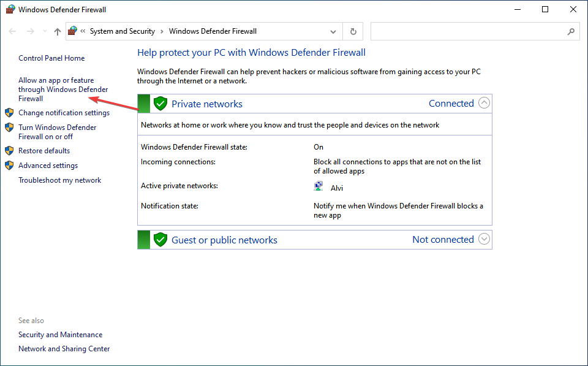This screenshot has height=366, width=588.
Task: Open Network and Sharing Center
Action: 64,349
